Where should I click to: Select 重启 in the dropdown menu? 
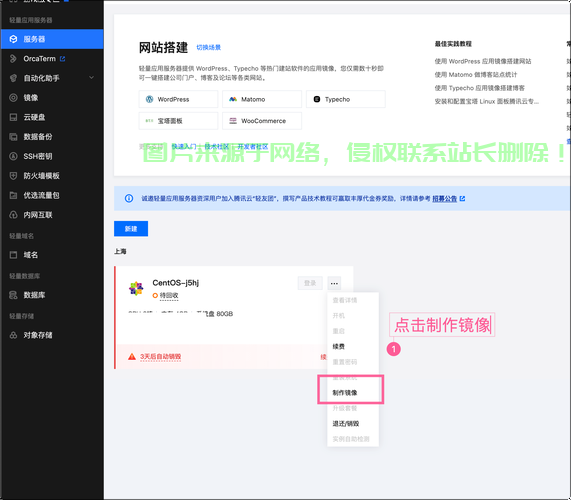338,331
